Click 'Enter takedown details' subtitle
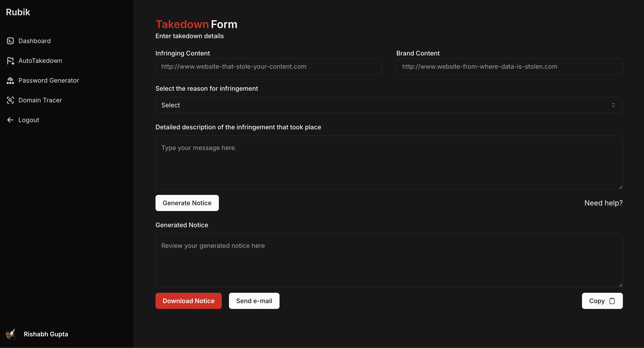The image size is (644, 348). [189, 36]
